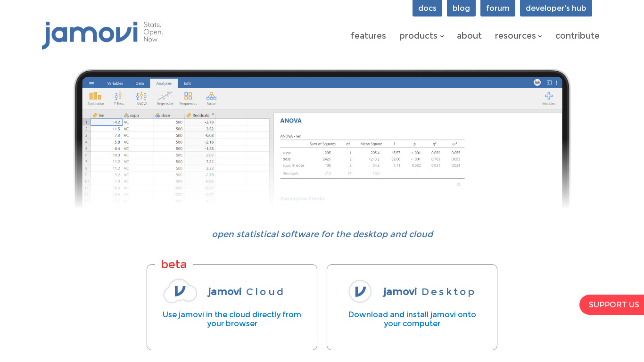644x362 pixels.
Task: Click the Factor icon in screenshot
Action: point(211,99)
